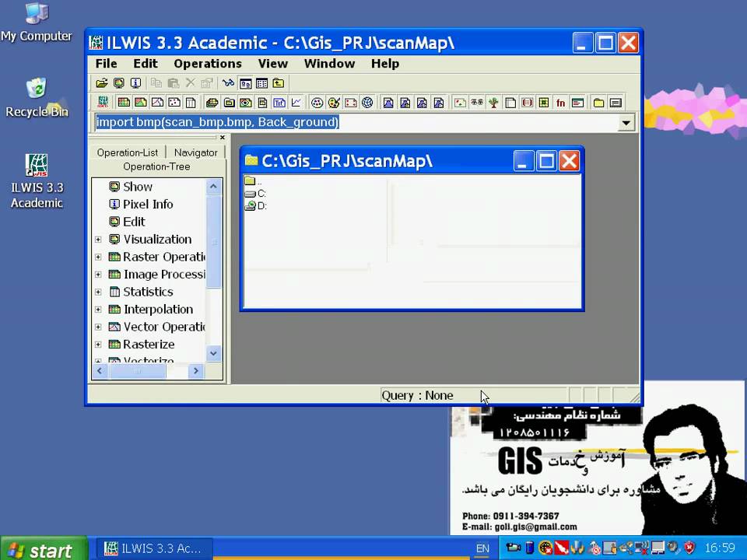Select the C: drive in the catalog
The width and height of the screenshot is (747, 560).
pos(256,194)
